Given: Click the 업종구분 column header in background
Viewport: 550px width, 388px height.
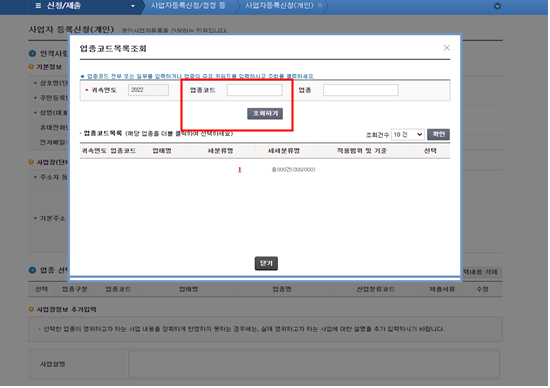Looking at the screenshot, I should (75, 290).
